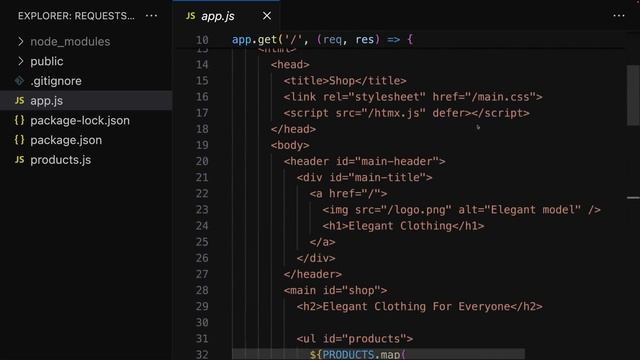Click the closing </div> tag
This screenshot has width=640, height=360.
316,258
